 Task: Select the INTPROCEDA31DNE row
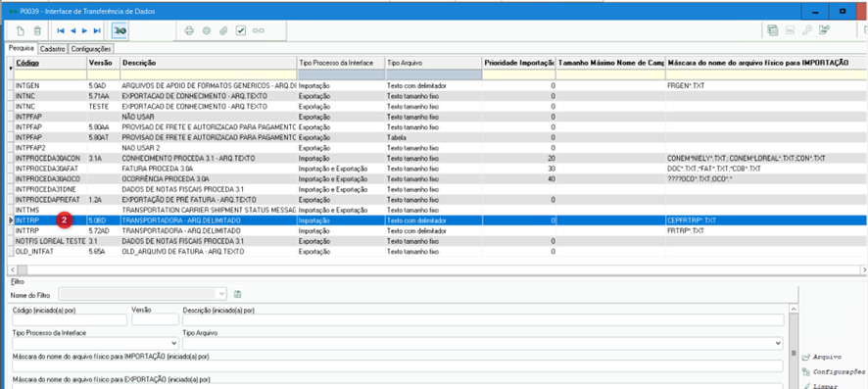437,189
